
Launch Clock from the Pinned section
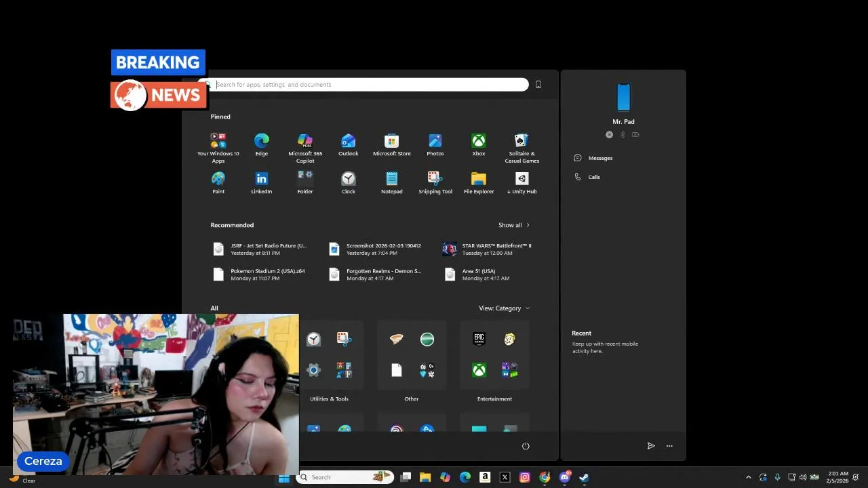(349, 183)
